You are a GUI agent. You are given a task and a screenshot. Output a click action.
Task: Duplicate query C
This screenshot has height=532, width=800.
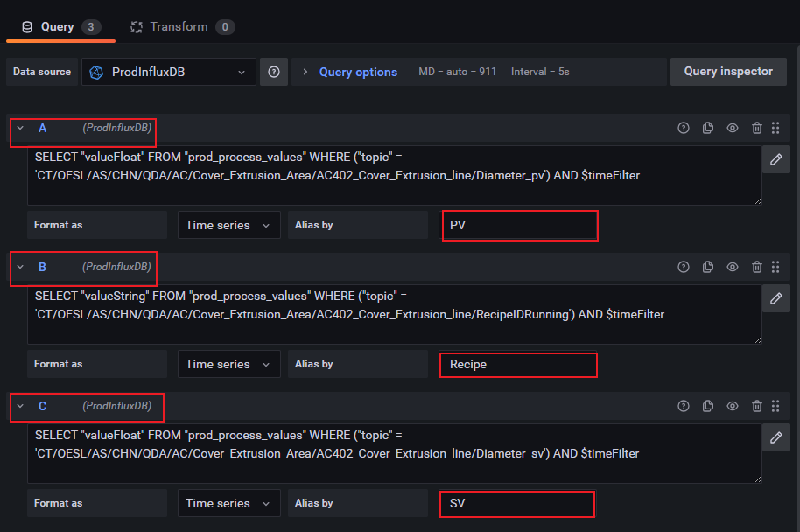[x=707, y=406]
